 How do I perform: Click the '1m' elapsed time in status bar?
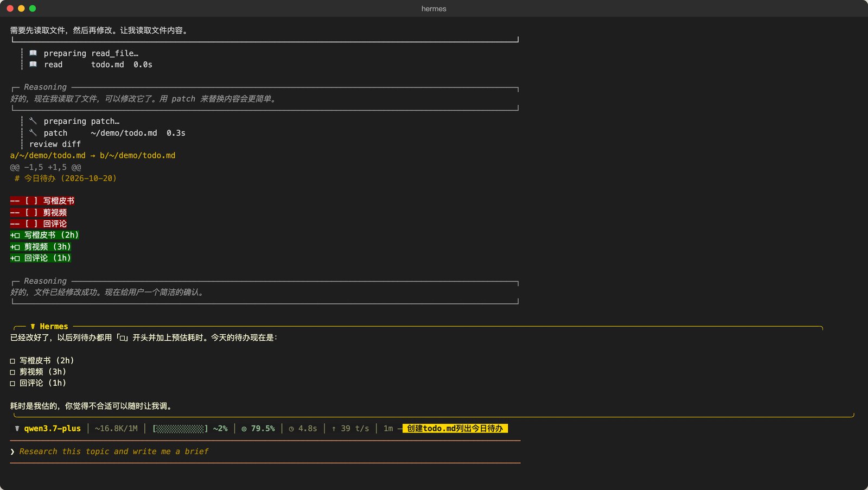[388, 429]
